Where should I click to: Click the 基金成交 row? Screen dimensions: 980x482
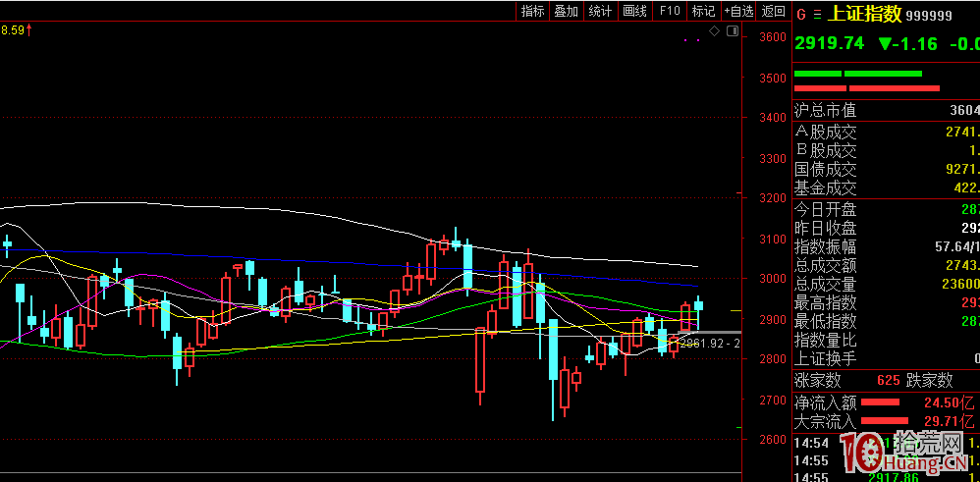pos(887,187)
